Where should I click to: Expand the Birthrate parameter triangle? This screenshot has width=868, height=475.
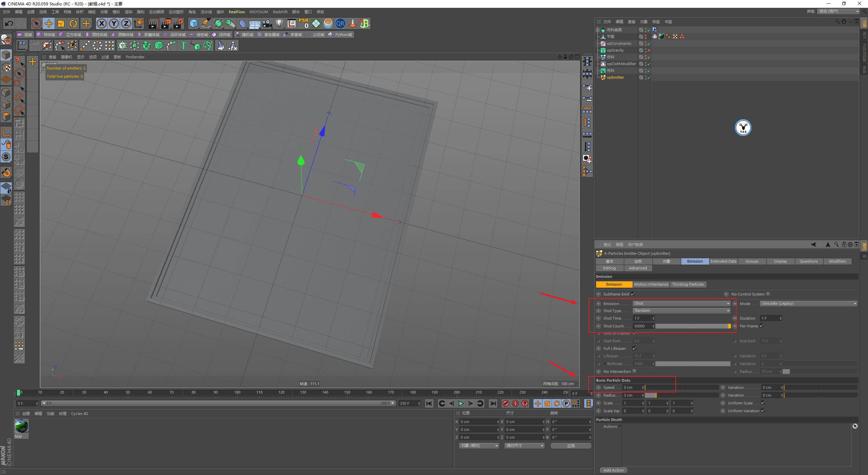pos(605,363)
